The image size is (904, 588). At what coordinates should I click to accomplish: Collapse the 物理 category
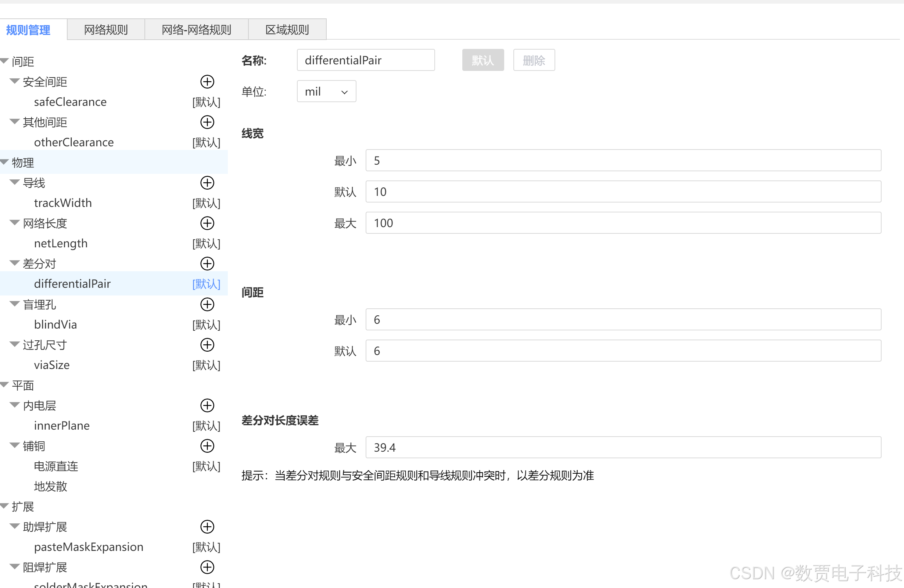(4, 162)
